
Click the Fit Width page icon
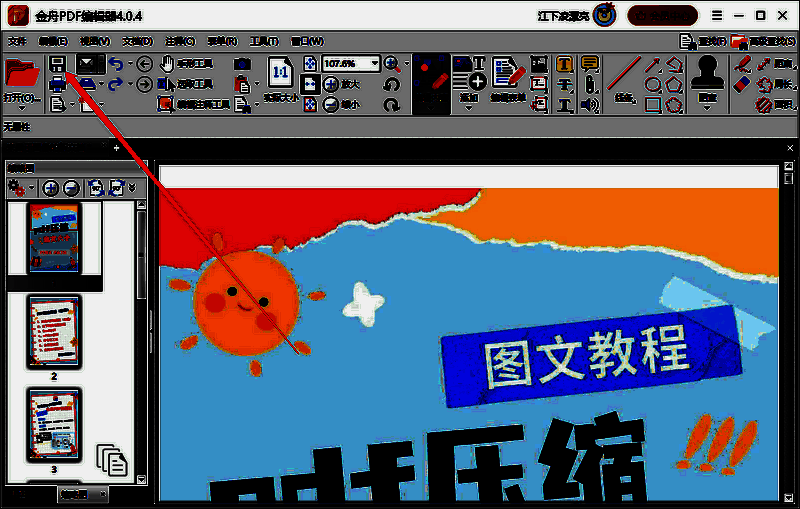[x=310, y=84]
